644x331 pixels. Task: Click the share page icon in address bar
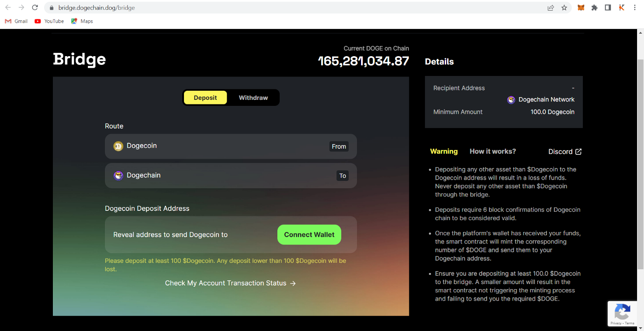pos(551,8)
